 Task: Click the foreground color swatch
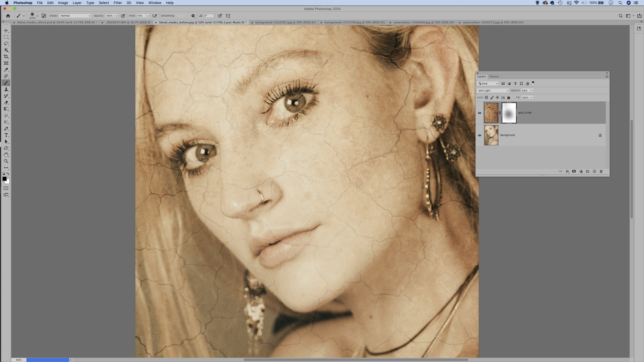coord(4,179)
